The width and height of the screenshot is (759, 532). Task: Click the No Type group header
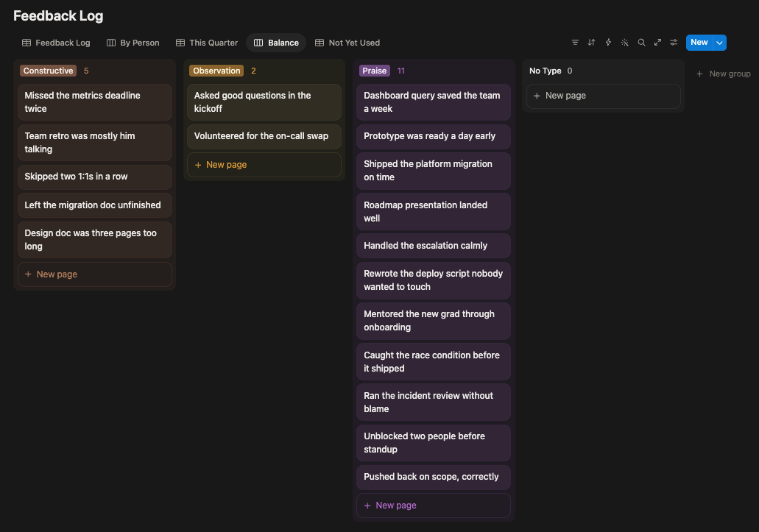click(545, 71)
